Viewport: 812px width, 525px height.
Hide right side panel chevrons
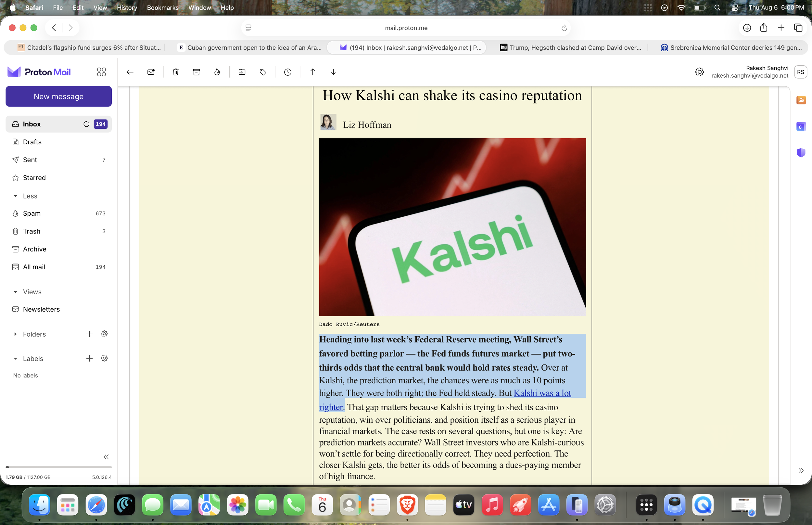click(x=801, y=470)
